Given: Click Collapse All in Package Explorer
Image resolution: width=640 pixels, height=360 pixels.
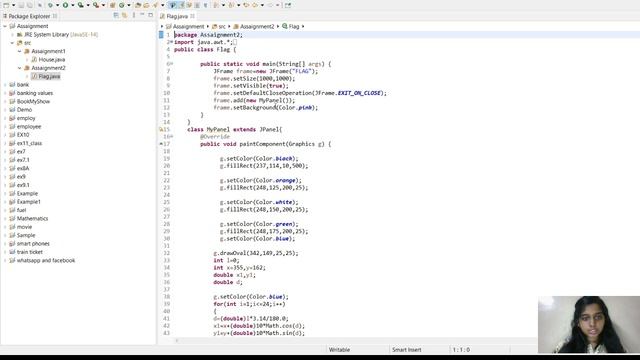Looking at the screenshot, I should (x=116, y=16).
